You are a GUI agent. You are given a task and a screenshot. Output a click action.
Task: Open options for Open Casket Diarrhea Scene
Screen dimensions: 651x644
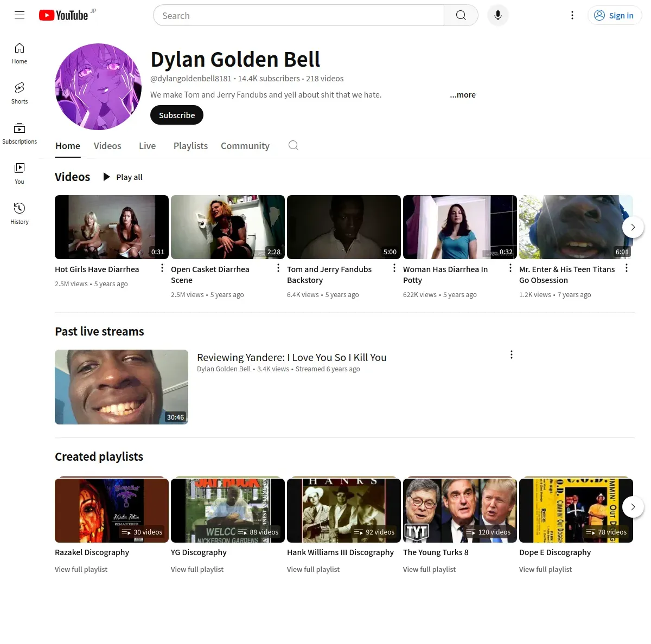click(x=278, y=268)
